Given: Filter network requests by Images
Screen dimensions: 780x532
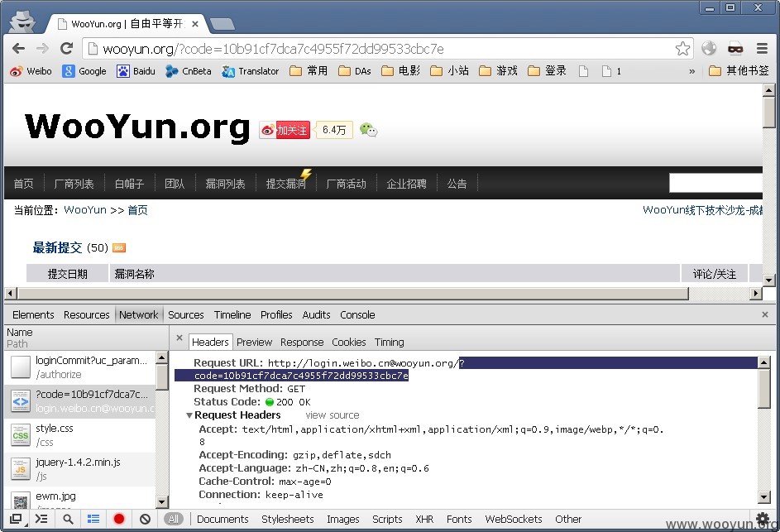Looking at the screenshot, I should (x=342, y=519).
